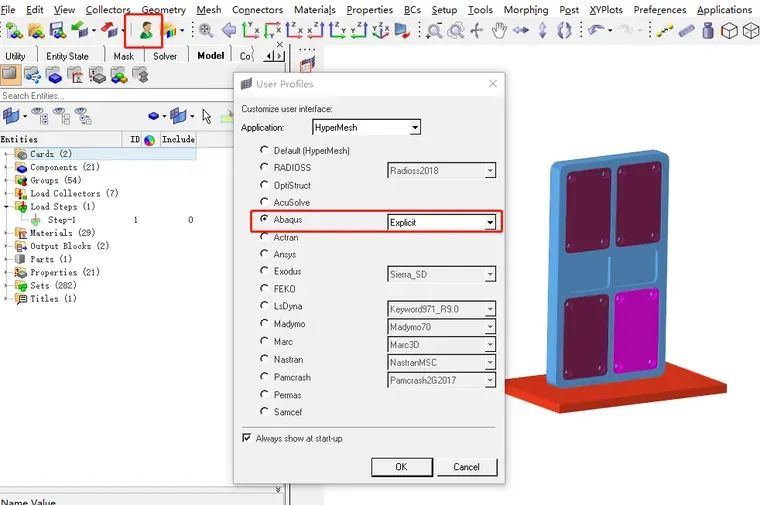Select the OptiStruct radio button
760x505 pixels.
[x=265, y=185]
